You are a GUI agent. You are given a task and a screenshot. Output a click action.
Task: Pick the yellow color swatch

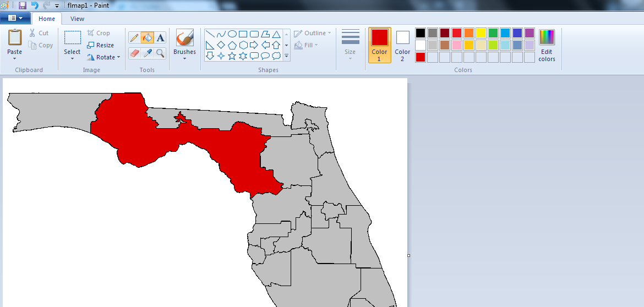481,33
